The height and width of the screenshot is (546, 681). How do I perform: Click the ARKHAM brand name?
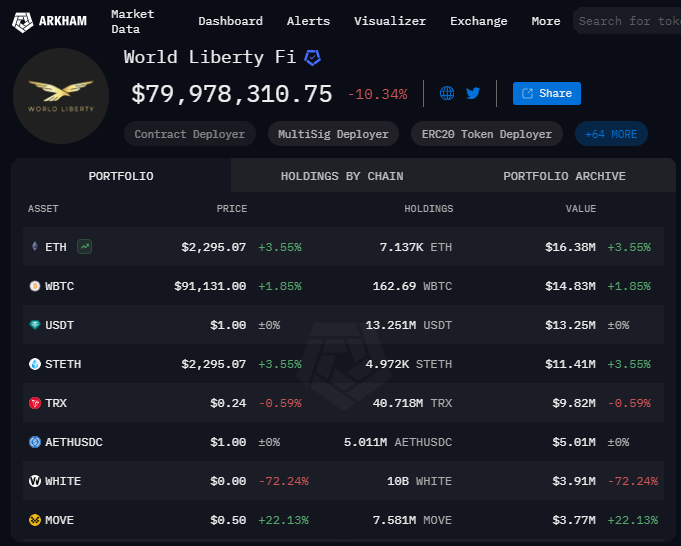(63, 21)
